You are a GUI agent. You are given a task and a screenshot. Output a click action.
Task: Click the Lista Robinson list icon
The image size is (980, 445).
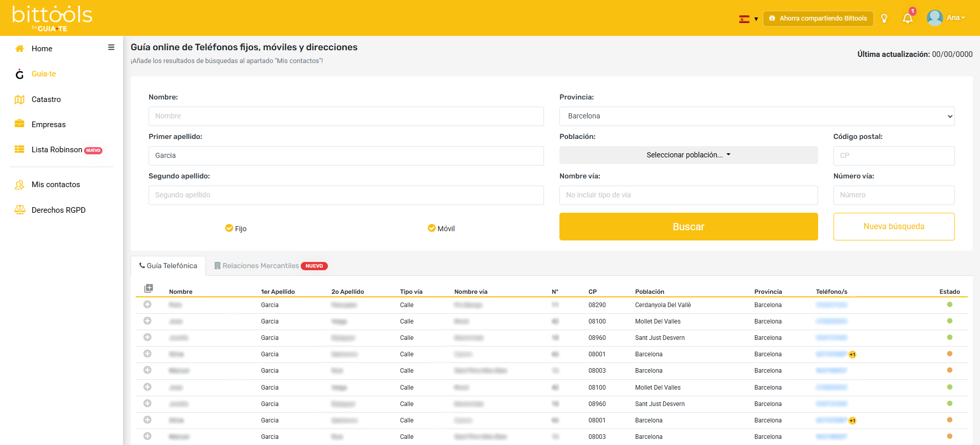tap(19, 149)
